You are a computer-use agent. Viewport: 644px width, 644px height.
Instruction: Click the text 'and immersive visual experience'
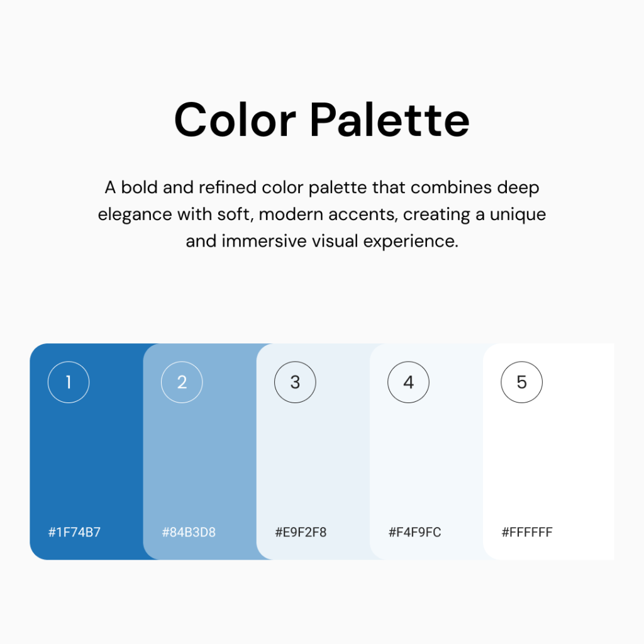tap(321, 241)
